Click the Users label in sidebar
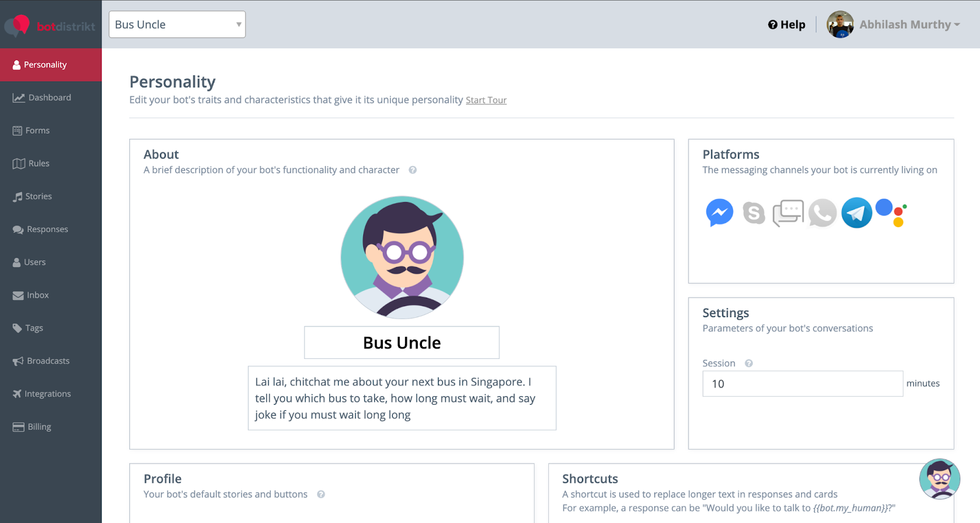Viewport: 980px width, 523px height. pos(35,262)
